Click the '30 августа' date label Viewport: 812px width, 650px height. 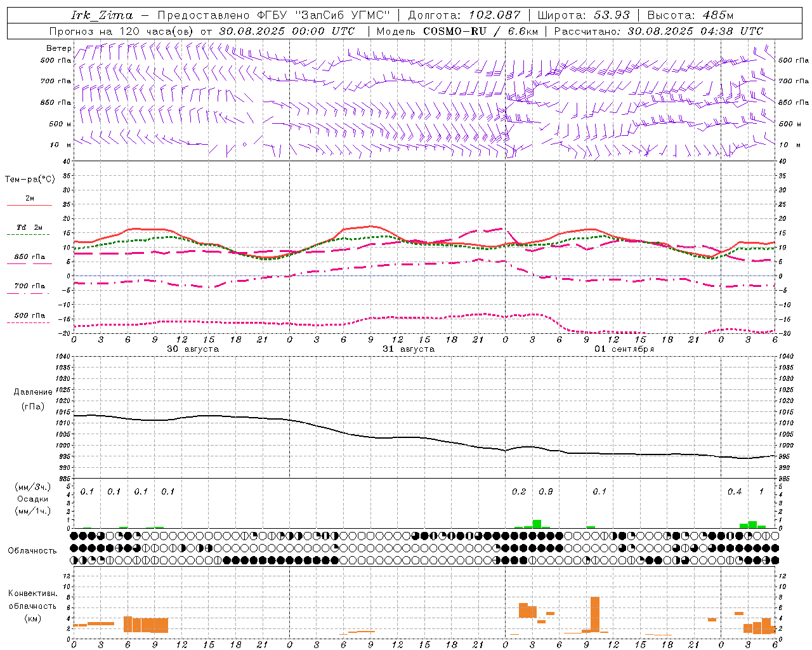192,349
